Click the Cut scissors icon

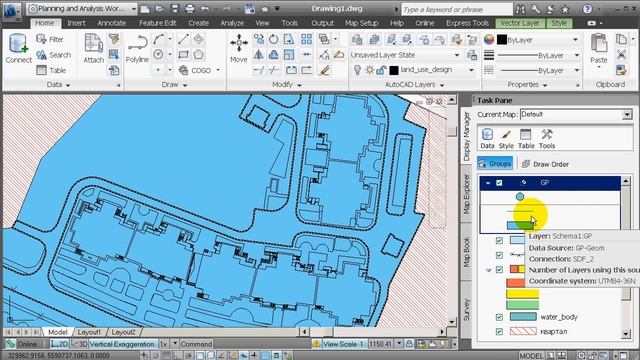point(621,54)
